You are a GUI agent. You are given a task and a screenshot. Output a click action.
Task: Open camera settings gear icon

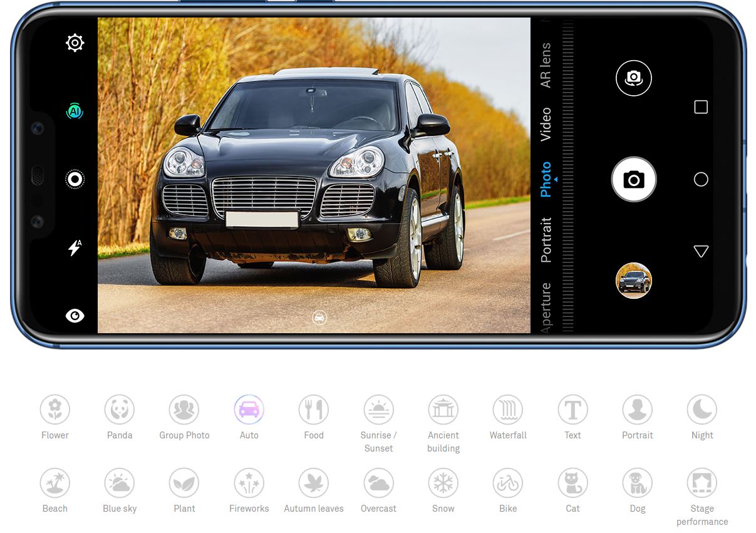pyautogui.click(x=75, y=43)
